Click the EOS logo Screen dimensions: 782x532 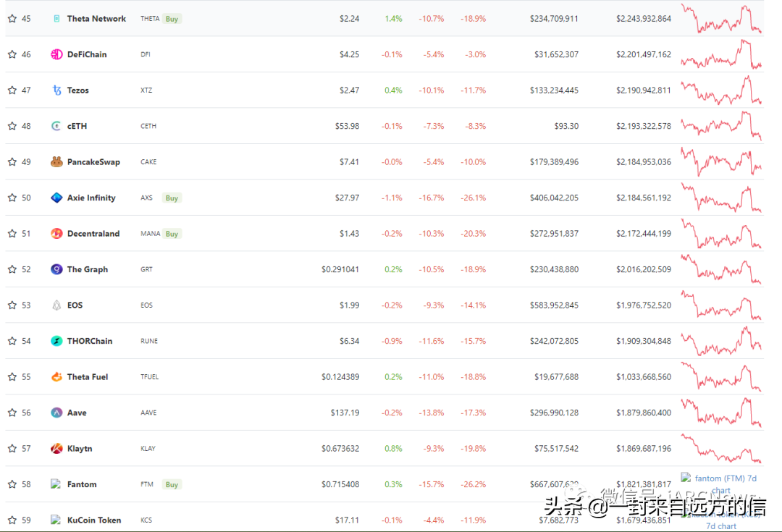[x=58, y=305]
